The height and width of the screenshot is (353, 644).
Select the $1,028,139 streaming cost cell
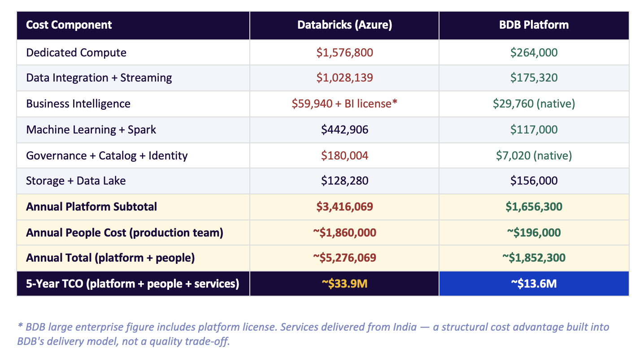pos(344,78)
